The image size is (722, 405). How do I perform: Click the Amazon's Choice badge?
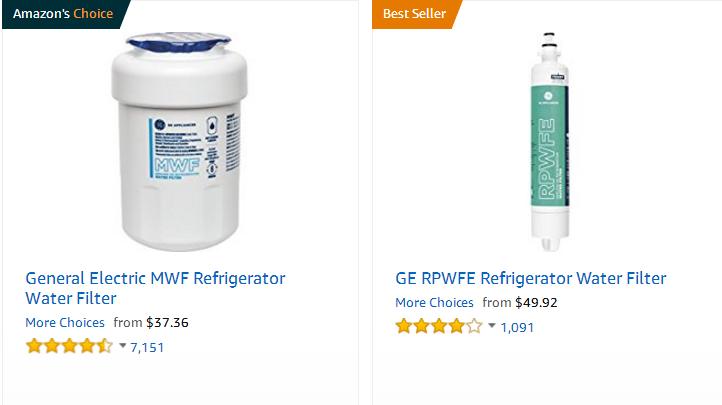point(64,14)
